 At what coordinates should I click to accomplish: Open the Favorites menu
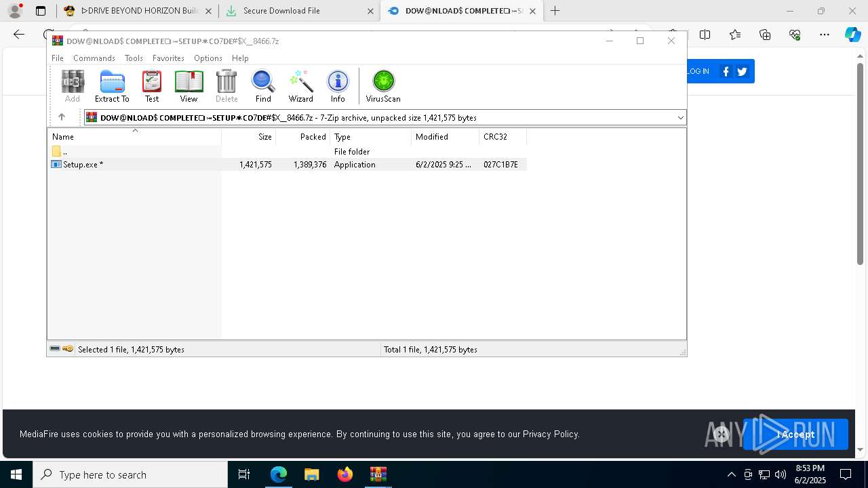coord(168,58)
